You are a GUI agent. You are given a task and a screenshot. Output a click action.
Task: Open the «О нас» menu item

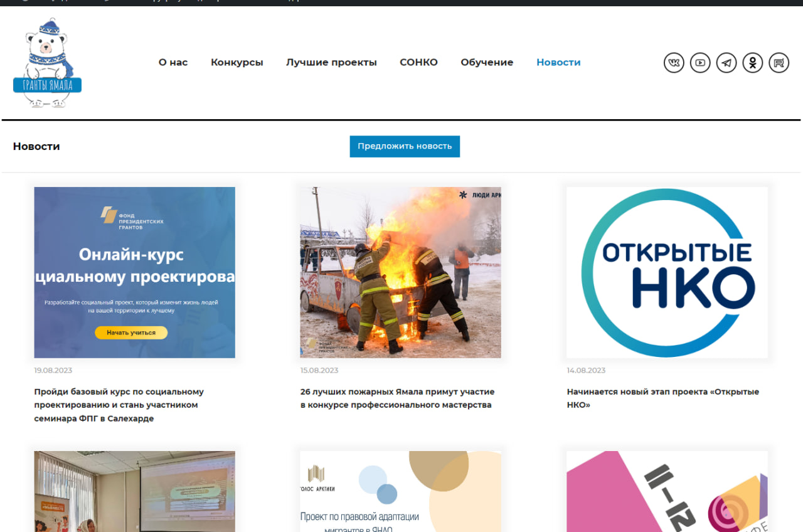pyautogui.click(x=173, y=63)
